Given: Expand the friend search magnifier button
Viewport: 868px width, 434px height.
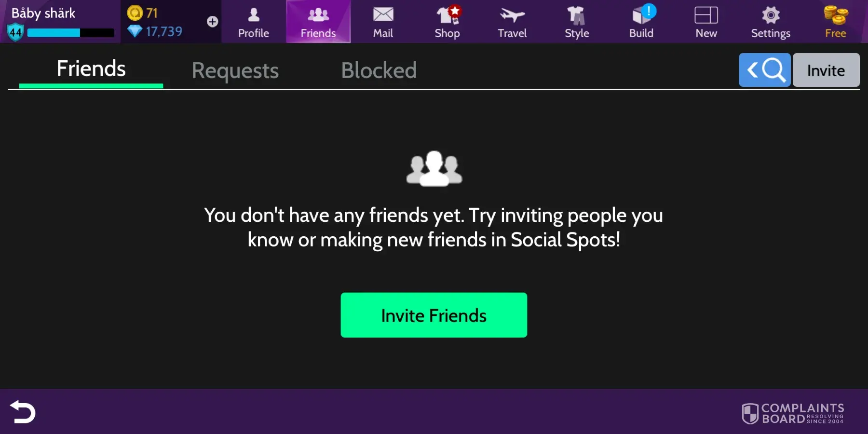Looking at the screenshot, I should 765,70.
